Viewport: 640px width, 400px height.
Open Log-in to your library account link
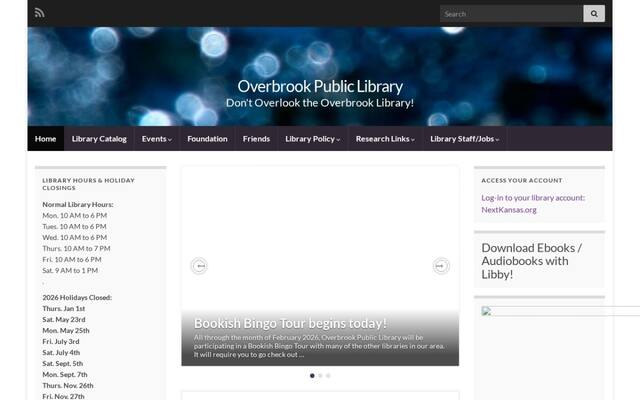[x=533, y=204]
